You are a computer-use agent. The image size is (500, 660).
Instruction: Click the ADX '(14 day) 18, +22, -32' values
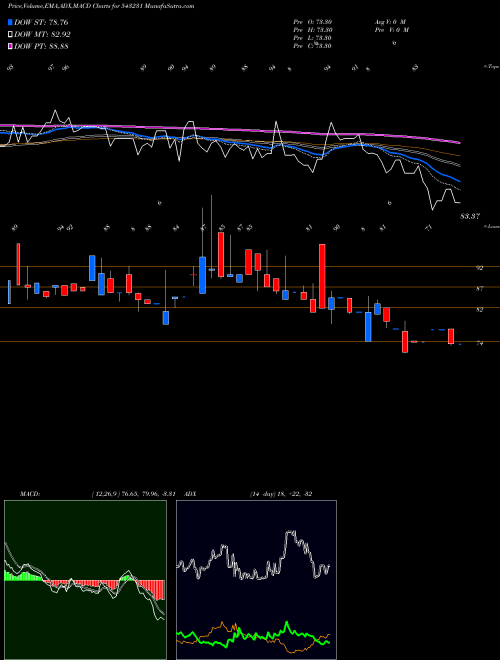[281, 494]
